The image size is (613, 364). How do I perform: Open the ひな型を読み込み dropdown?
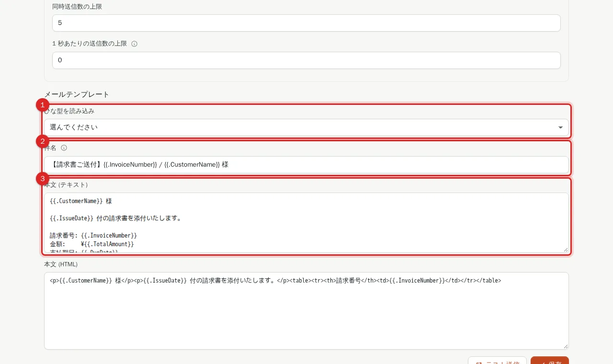[x=306, y=127]
